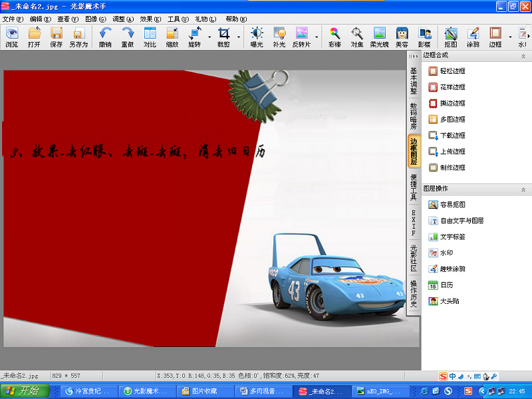Open the 查看(V) menu

tap(68, 19)
